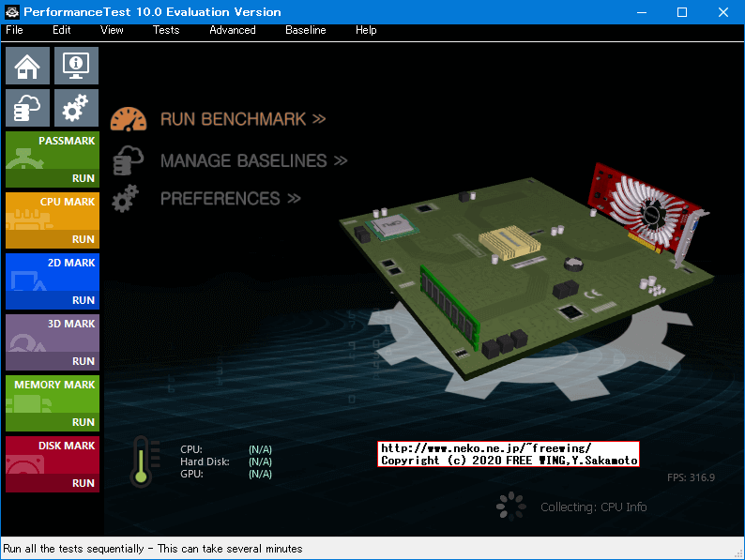Click the cloud server icon beside Manage Baselines

129,160
